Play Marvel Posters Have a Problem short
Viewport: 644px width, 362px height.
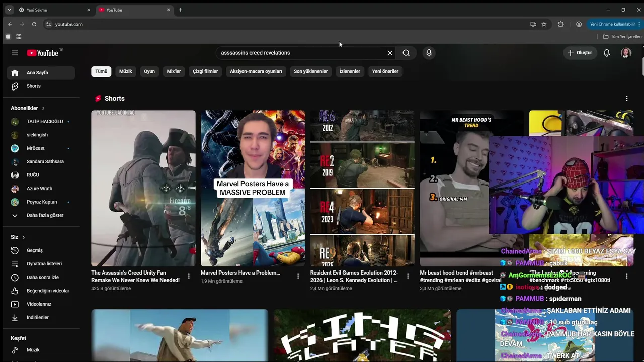click(x=253, y=189)
